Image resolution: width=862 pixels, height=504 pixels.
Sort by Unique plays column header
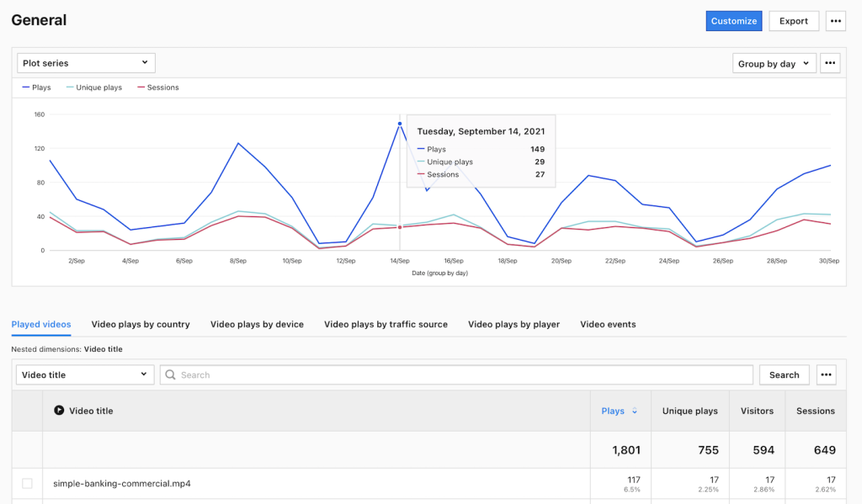click(690, 411)
